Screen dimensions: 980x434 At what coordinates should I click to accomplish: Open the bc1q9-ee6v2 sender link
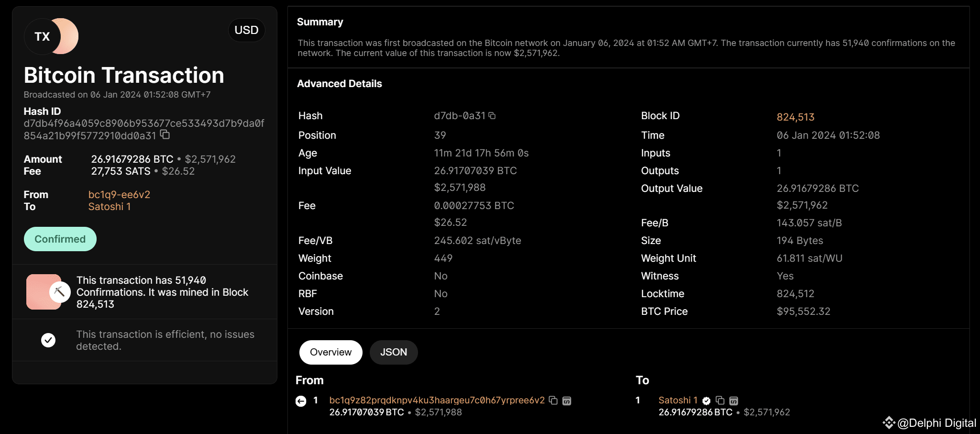coord(119,195)
